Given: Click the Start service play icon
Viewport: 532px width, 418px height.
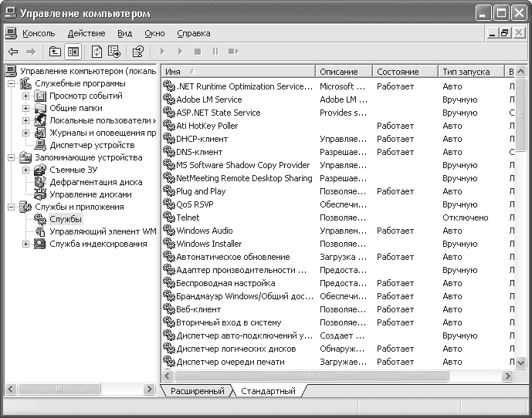Looking at the screenshot, I should coord(162,52).
